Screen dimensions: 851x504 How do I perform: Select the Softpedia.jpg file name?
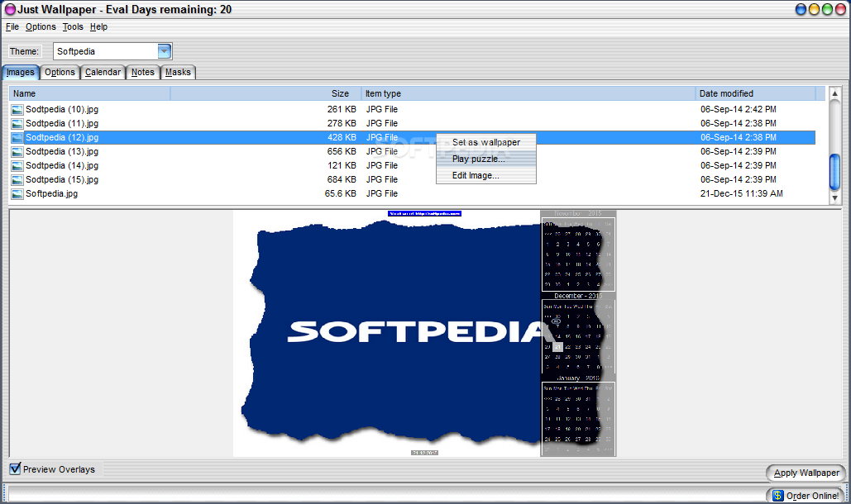point(51,194)
